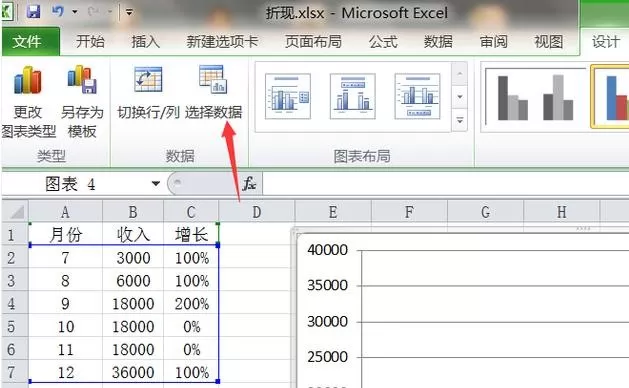
Task: Select row 4 header
Action: tap(15, 303)
